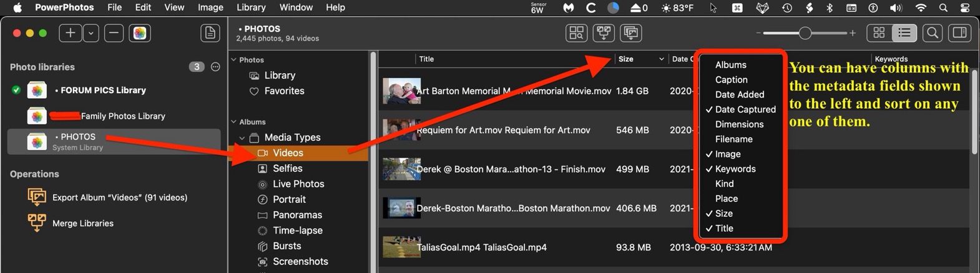Click the Spotlight search icon in menu bar
Screen dimensions: 980x273
pos(943,7)
